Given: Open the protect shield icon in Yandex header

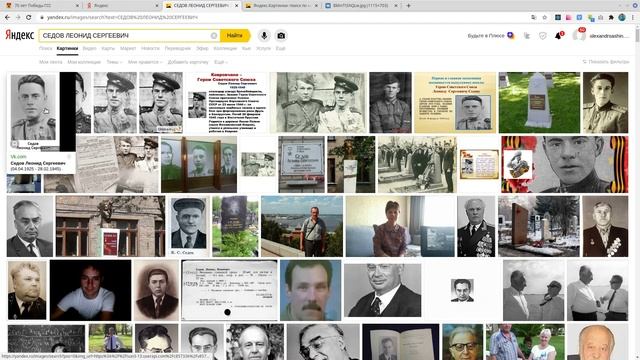Looking at the screenshot, I should (542, 36).
